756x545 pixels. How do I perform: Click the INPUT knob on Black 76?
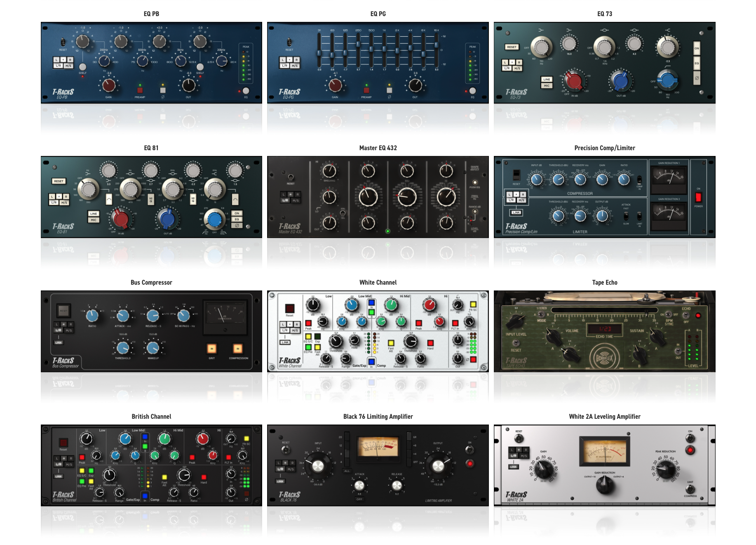[318, 466]
